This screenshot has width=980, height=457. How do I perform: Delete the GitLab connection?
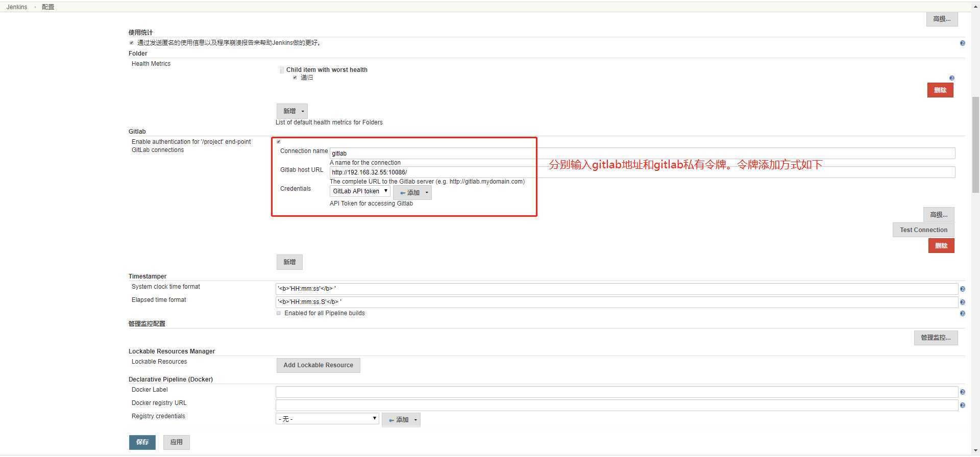pos(941,246)
